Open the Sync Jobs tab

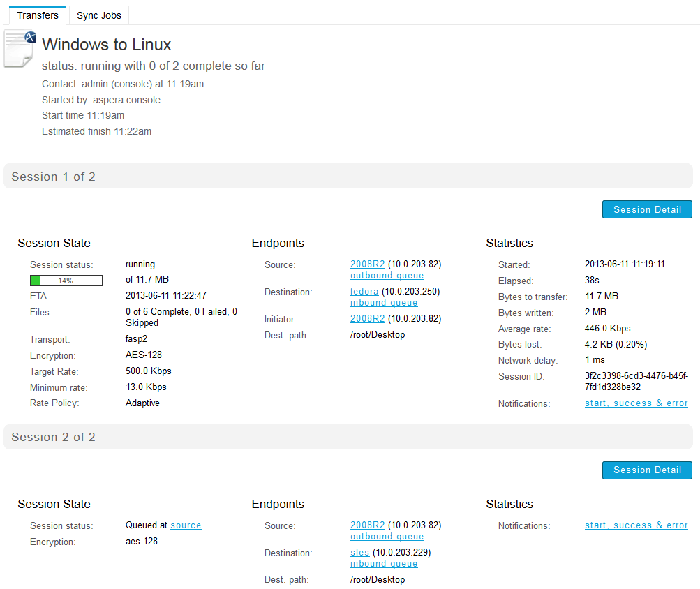click(98, 15)
